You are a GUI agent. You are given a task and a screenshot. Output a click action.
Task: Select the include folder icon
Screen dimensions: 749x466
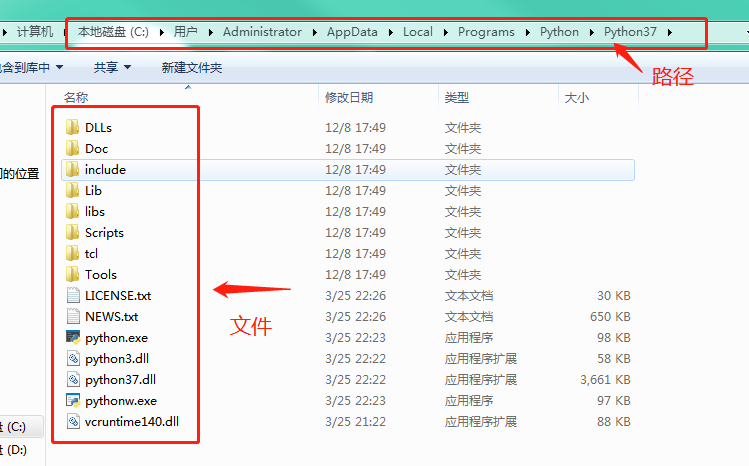click(x=73, y=169)
